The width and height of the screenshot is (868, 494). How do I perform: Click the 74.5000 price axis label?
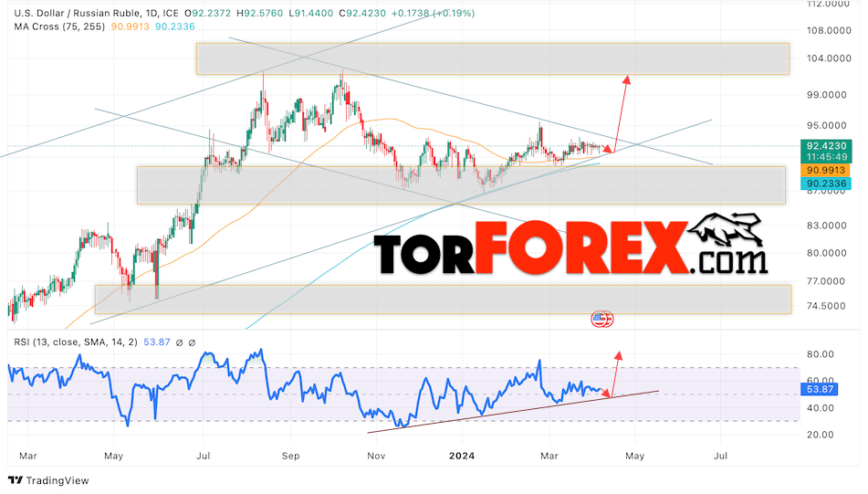827,306
